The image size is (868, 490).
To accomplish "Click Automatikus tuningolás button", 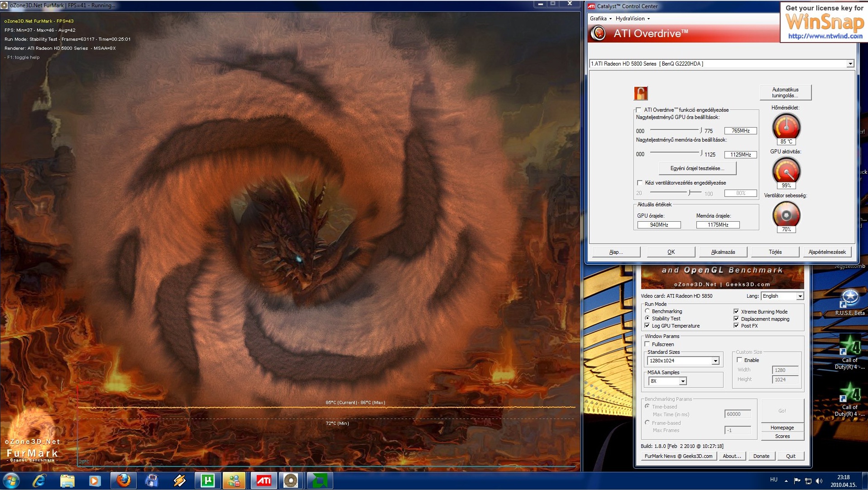I will pyautogui.click(x=785, y=92).
